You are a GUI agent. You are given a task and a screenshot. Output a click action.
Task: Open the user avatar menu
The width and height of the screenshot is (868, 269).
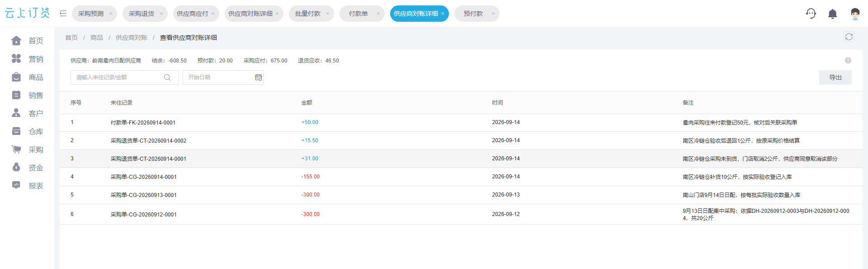[x=855, y=14]
